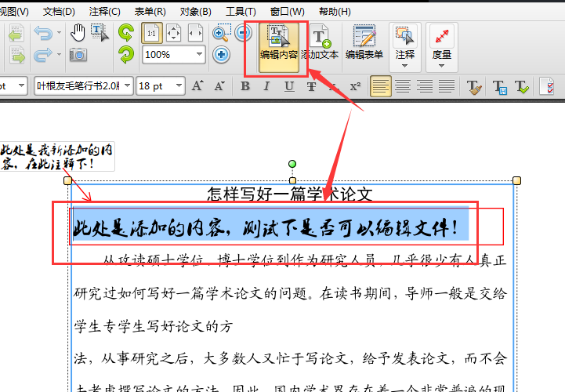Open the 注释(C) menu
Viewport: 565px width, 392px height.
(104, 12)
